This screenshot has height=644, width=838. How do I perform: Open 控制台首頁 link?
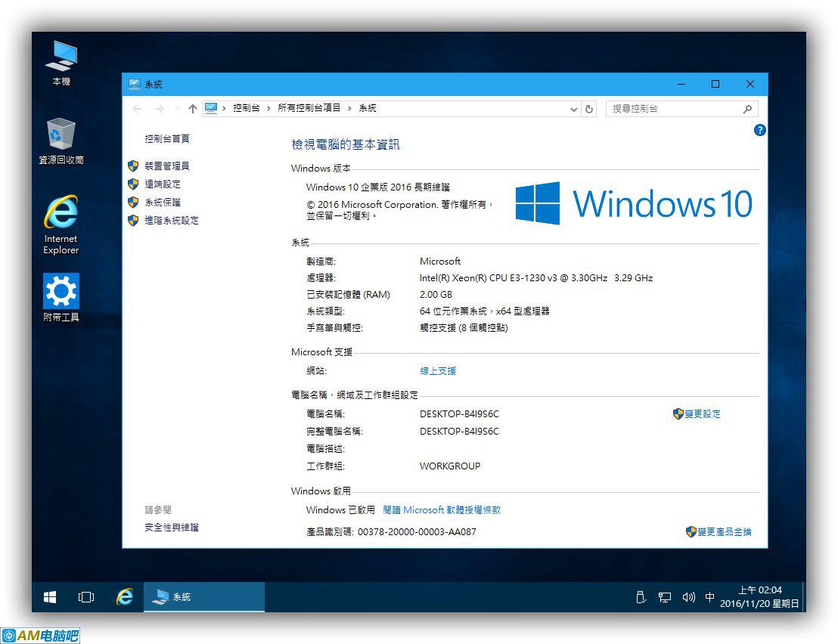(166, 139)
